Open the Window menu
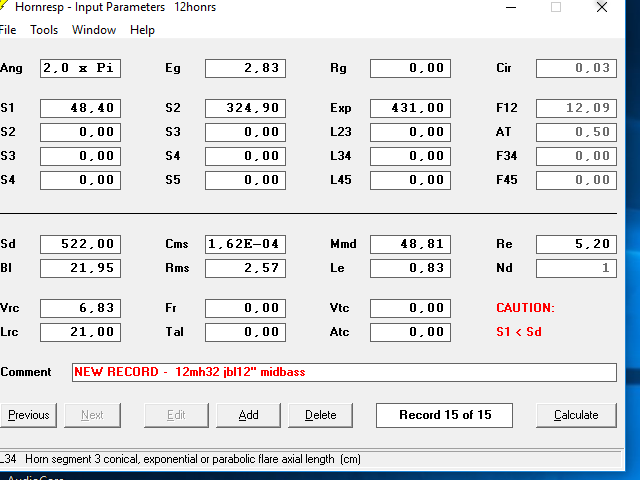This screenshot has width=640, height=480. 94,30
